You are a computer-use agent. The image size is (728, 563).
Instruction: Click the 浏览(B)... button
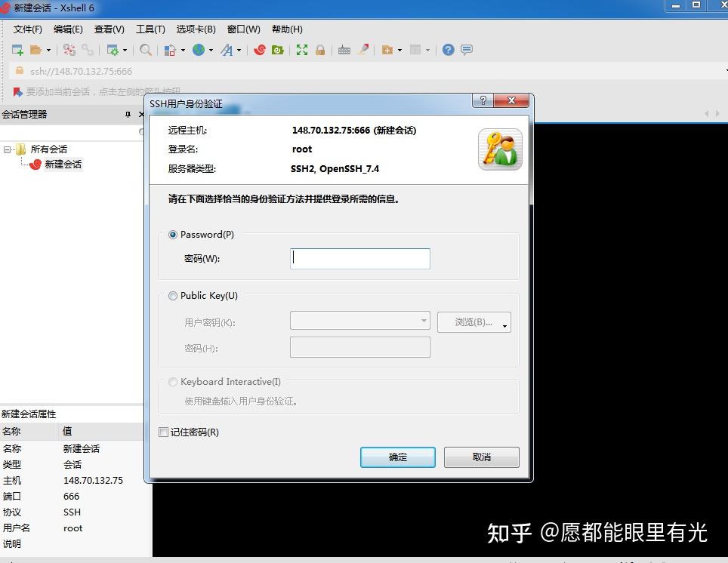(474, 322)
